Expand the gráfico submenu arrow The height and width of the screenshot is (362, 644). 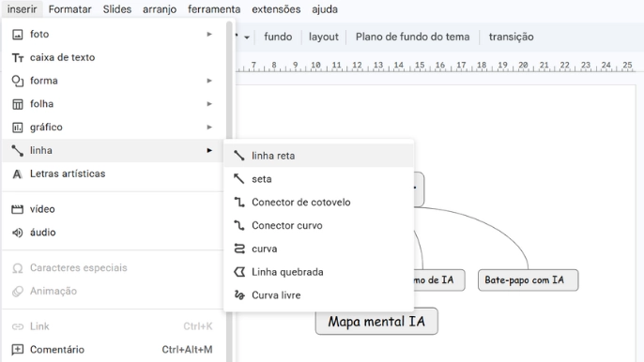point(209,128)
